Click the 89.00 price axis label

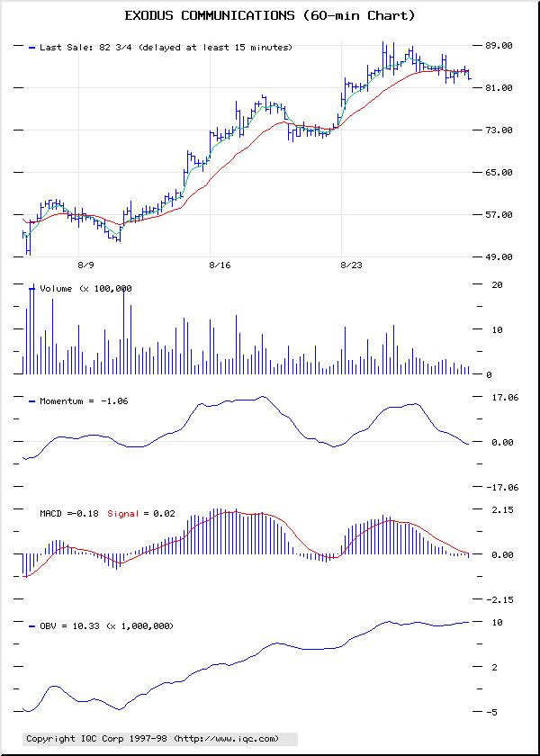pos(499,46)
